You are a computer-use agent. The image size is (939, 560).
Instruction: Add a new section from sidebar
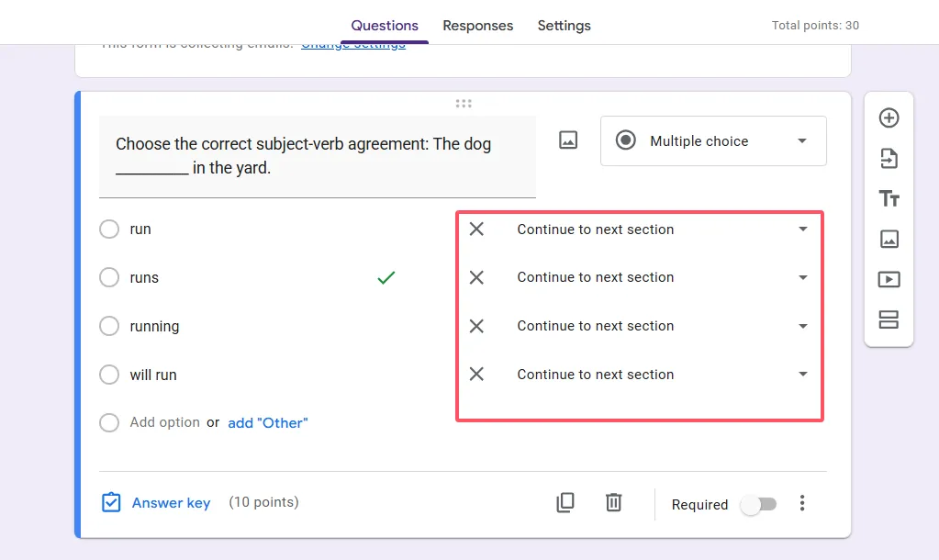tap(889, 319)
